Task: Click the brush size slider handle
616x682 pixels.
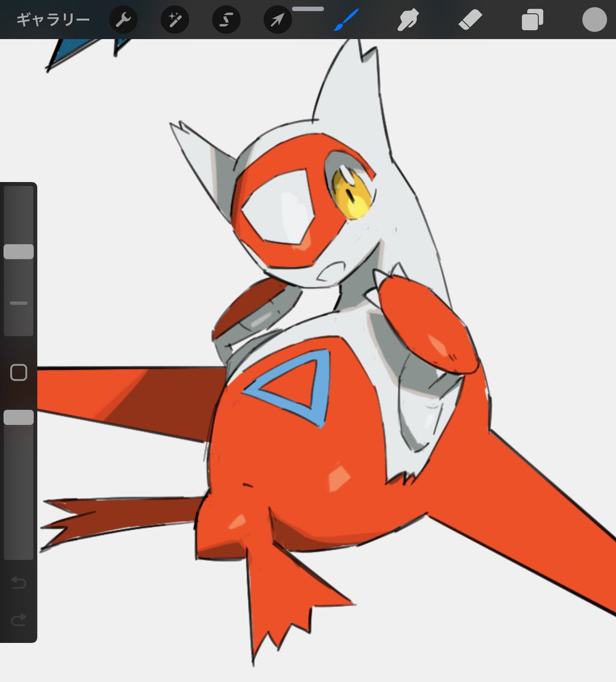Action: click(x=19, y=252)
